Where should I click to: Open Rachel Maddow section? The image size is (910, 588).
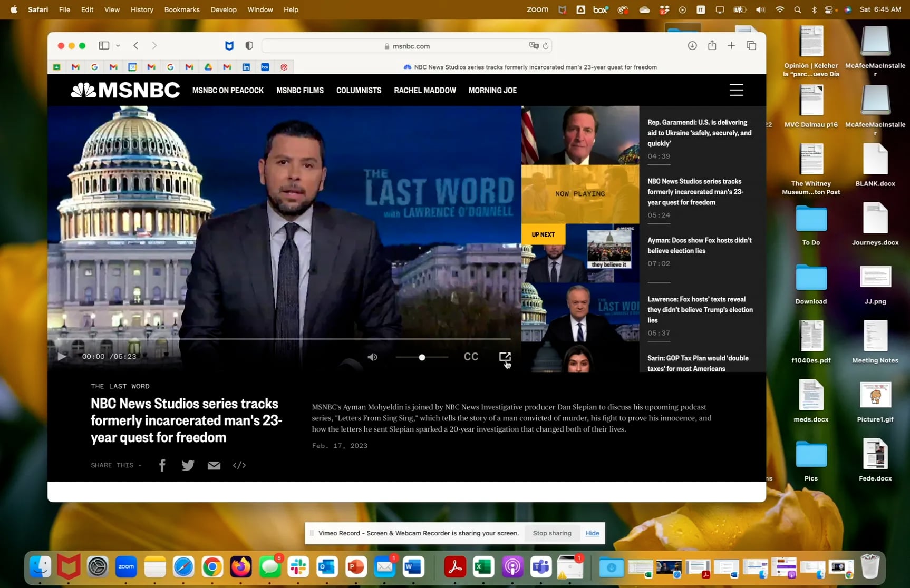424,91
